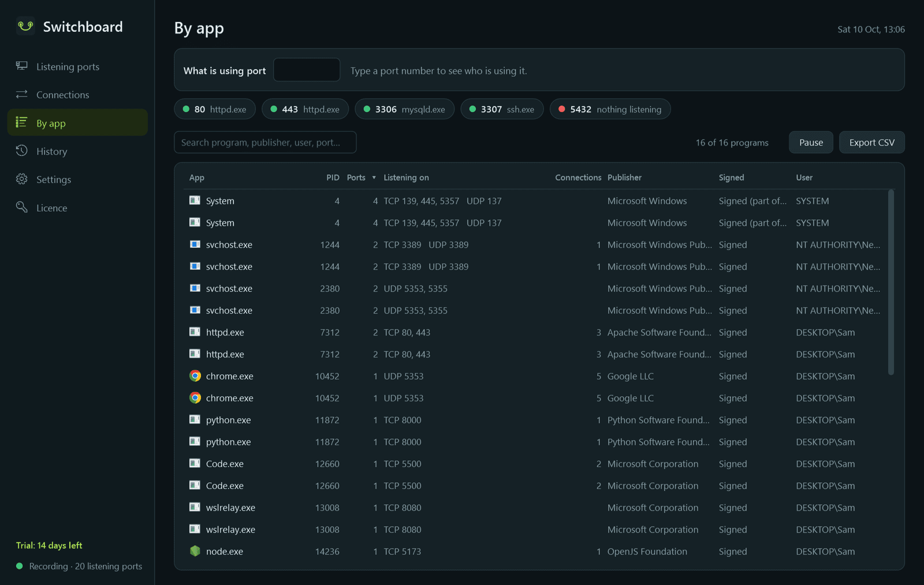
Task: Click the '16 of 16 programs' count
Action: pyautogui.click(x=732, y=143)
